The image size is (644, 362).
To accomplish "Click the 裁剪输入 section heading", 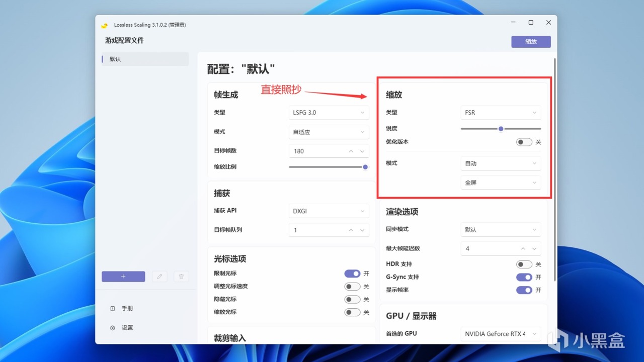I will [230, 338].
